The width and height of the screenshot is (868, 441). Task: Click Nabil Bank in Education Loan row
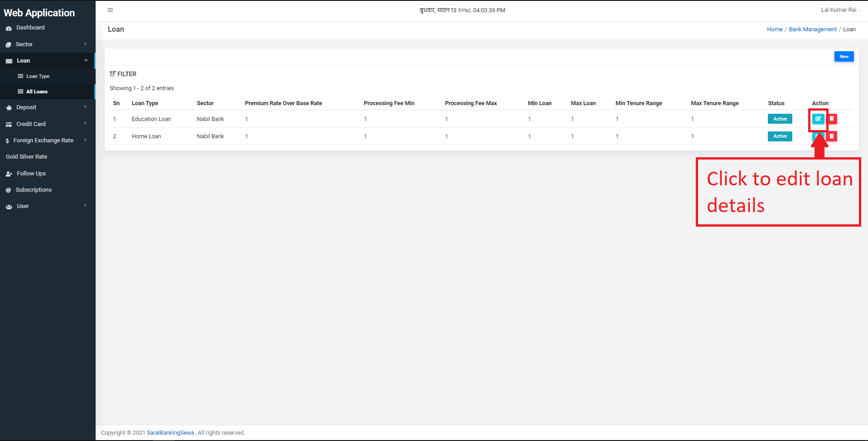(x=210, y=119)
